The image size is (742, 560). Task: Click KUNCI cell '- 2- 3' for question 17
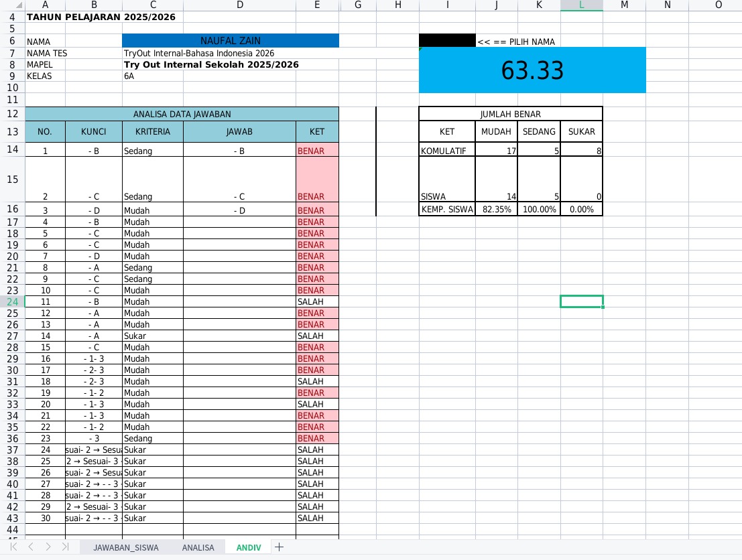click(94, 370)
